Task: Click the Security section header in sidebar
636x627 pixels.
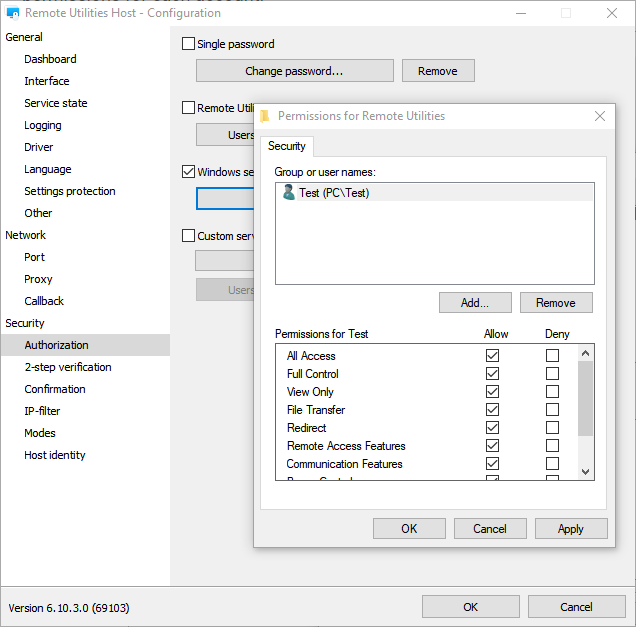Action: tap(24, 323)
